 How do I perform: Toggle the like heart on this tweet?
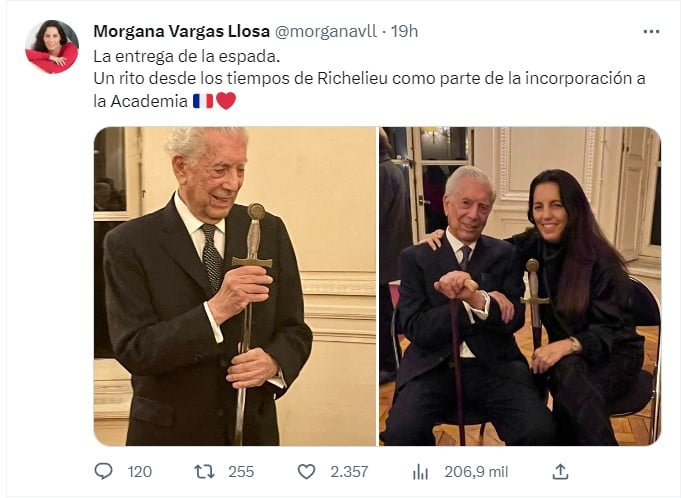coord(307,471)
